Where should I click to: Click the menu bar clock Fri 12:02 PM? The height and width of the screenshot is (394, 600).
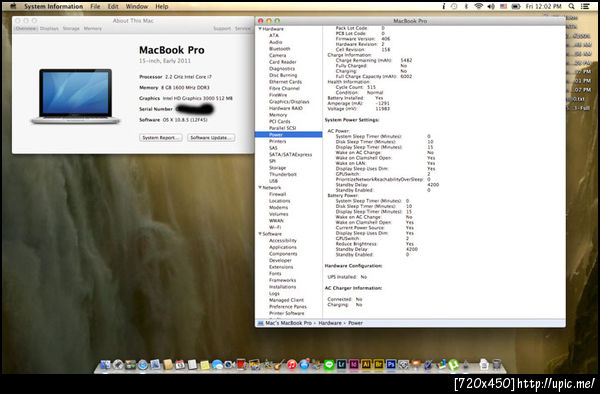point(543,6)
